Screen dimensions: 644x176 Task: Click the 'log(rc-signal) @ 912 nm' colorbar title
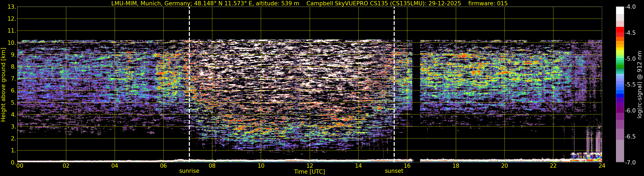click(x=640, y=85)
